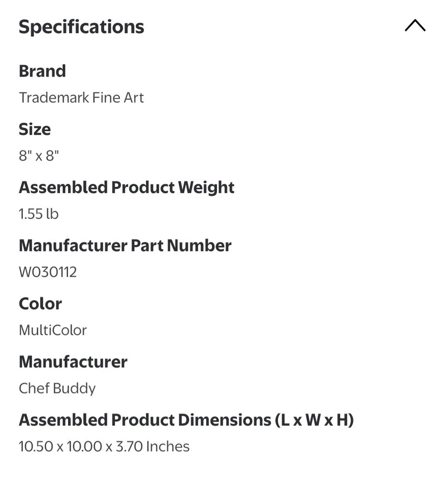Select the MultiColor value
The width and height of the screenshot is (448, 477).
pos(53,330)
